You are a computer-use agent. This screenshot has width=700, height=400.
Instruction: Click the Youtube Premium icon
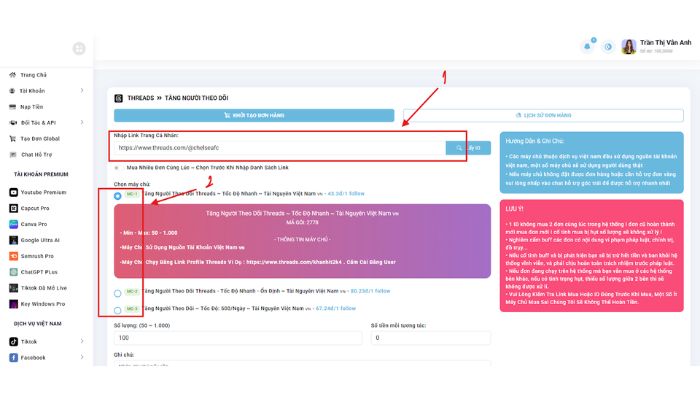click(x=13, y=192)
